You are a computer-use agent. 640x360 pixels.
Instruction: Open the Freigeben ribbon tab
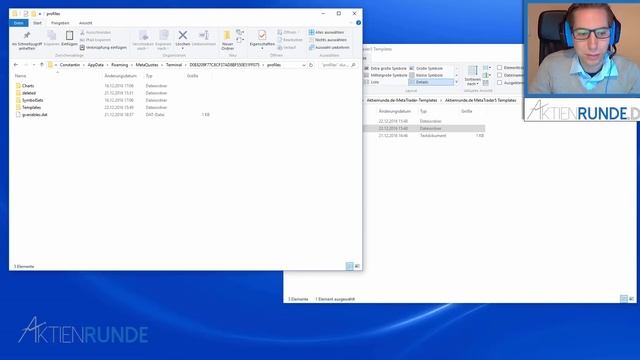coord(60,23)
